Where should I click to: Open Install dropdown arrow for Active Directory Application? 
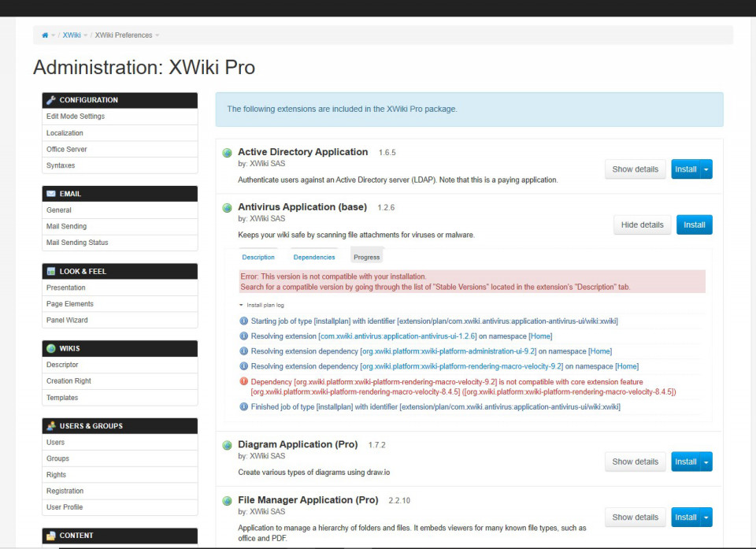point(706,169)
